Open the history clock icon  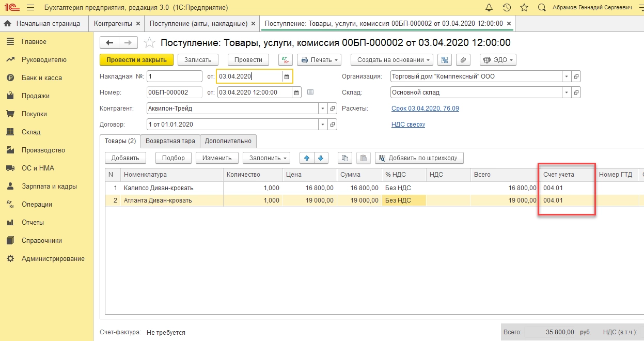507,8
